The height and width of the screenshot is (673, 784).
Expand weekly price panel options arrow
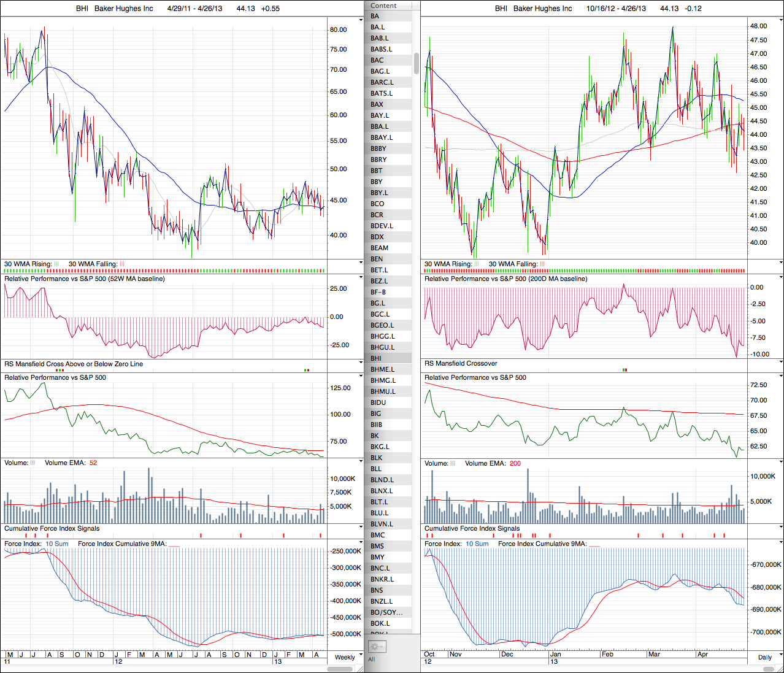point(361,20)
